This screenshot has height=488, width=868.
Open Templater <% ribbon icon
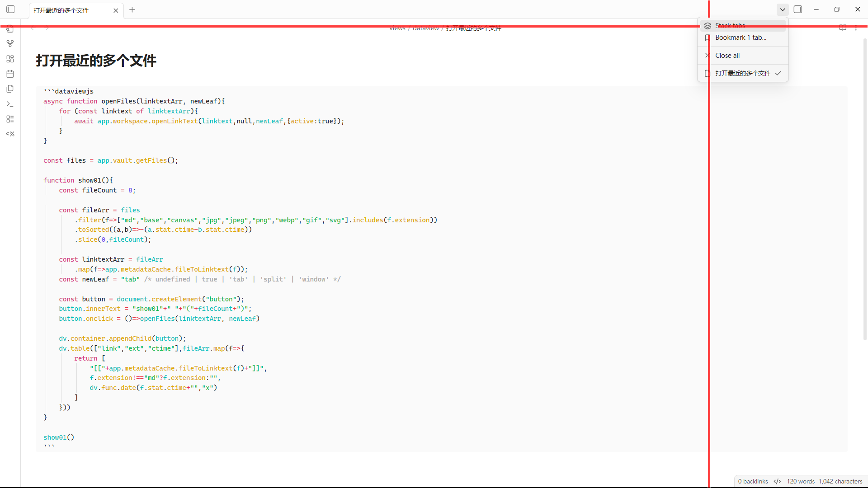pyautogui.click(x=10, y=134)
